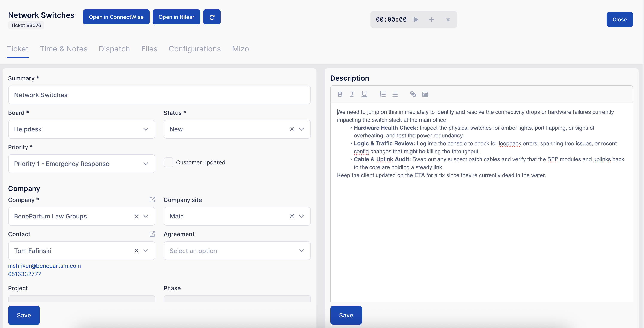Insert a numbered list in Description

coord(383,94)
